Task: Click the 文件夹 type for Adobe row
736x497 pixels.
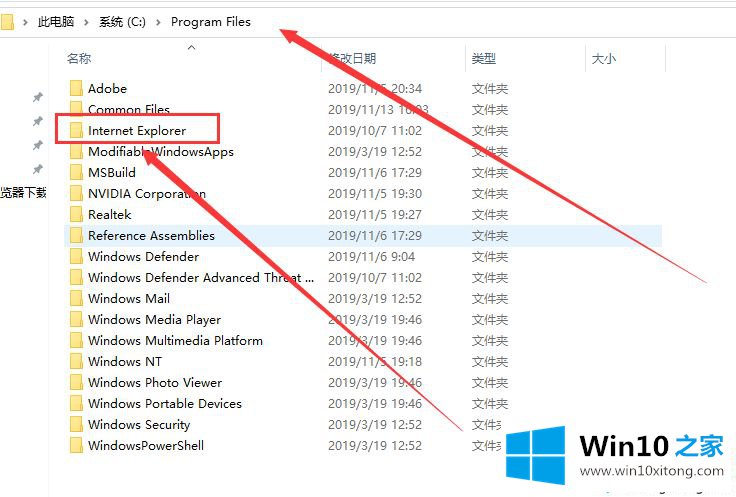Action: tap(490, 89)
